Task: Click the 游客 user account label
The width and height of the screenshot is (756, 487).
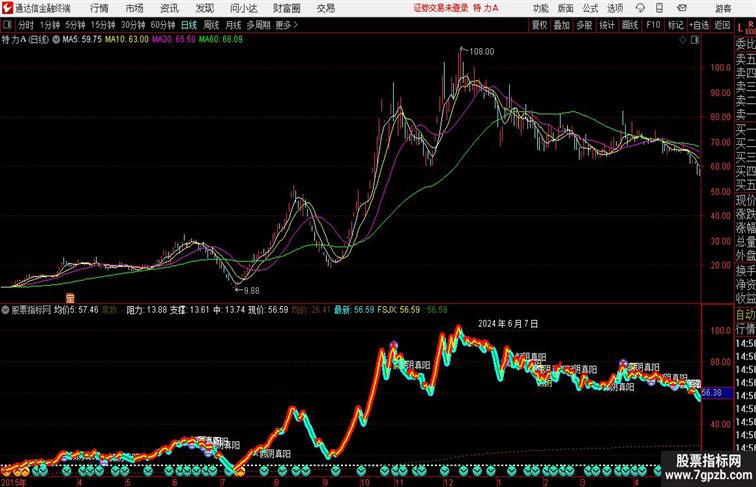Action: [723, 8]
